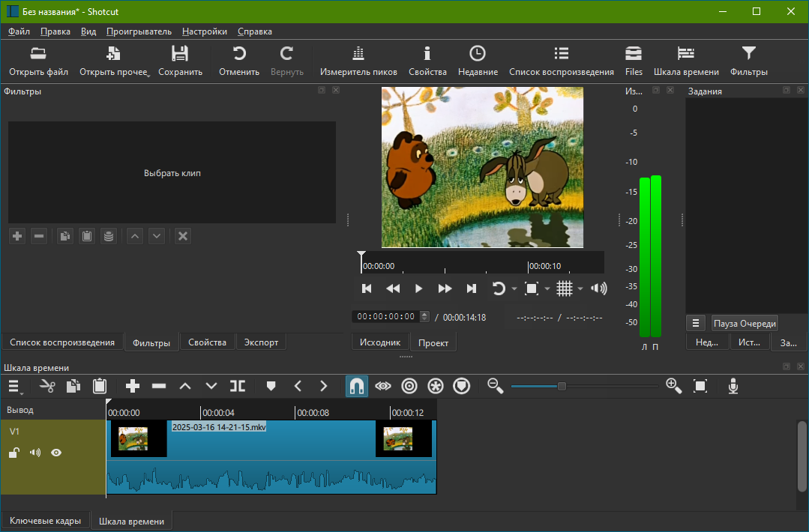Play the video in the player
The width and height of the screenshot is (809, 532).
pos(418,288)
